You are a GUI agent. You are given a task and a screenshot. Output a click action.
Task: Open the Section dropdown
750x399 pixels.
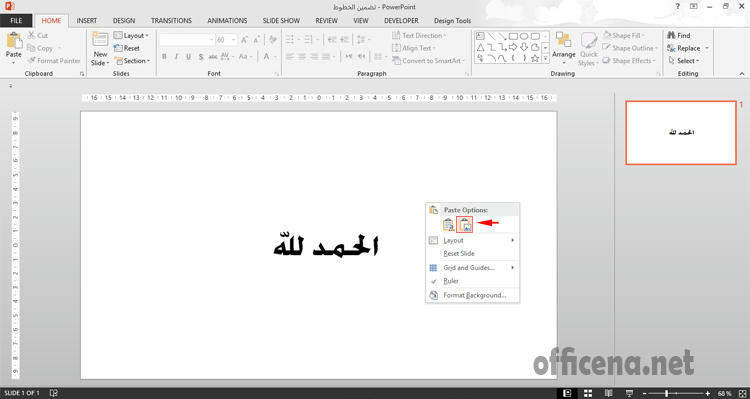(x=132, y=61)
